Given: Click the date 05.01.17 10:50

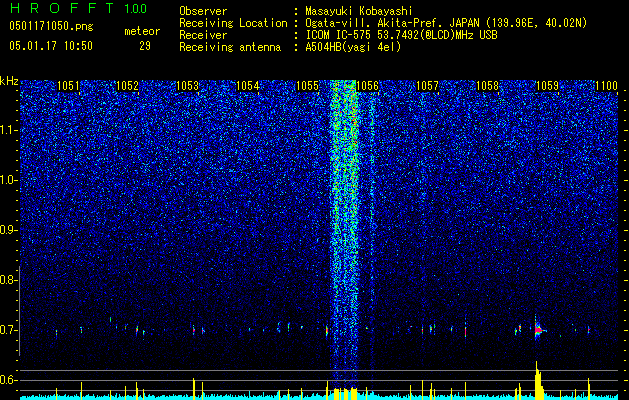Looking at the screenshot, I should pyautogui.click(x=51, y=46).
